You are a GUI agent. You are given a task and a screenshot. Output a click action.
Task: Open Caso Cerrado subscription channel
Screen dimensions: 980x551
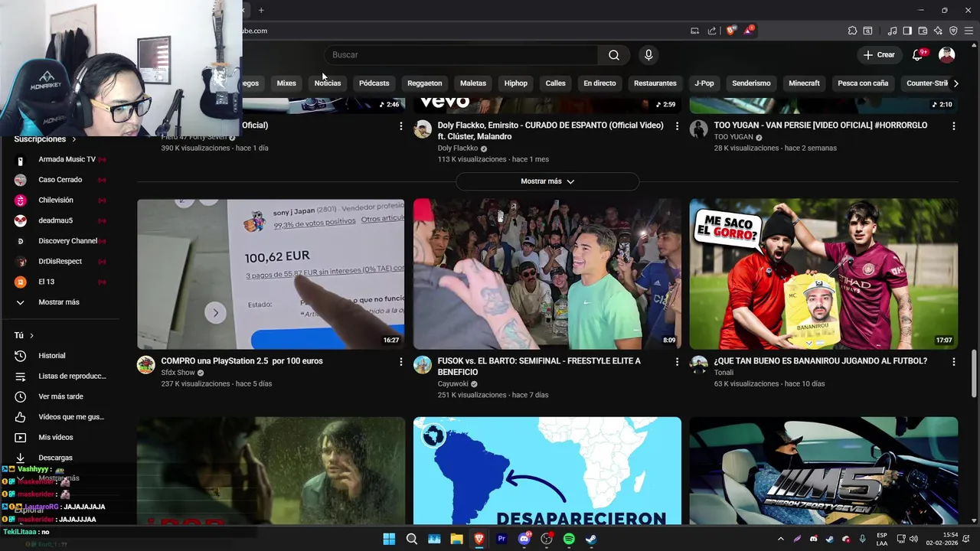pos(59,180)
